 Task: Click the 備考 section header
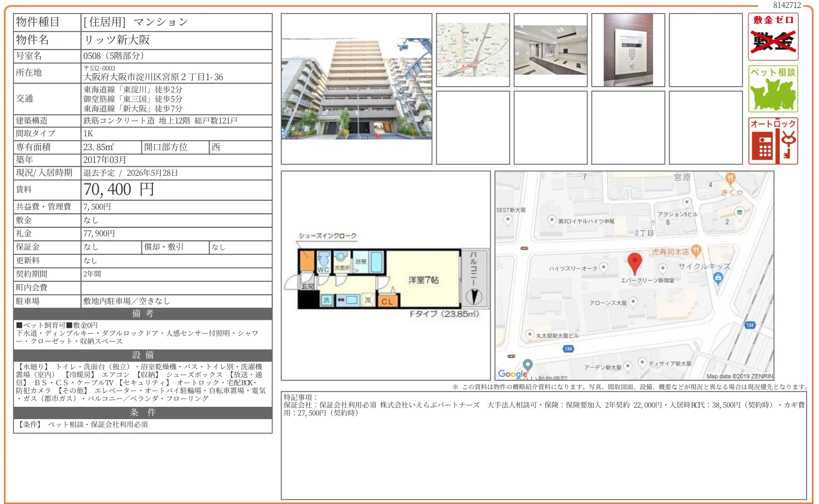coord(143,314)
